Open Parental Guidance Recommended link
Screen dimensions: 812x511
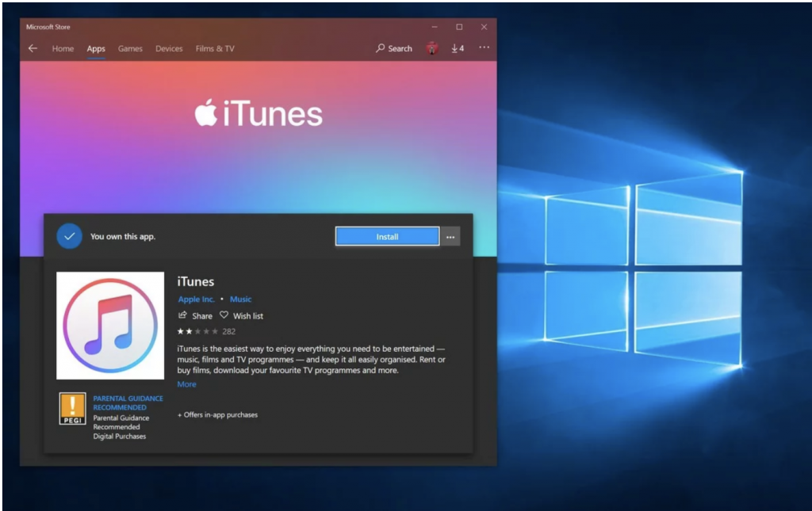pos(128,403)
